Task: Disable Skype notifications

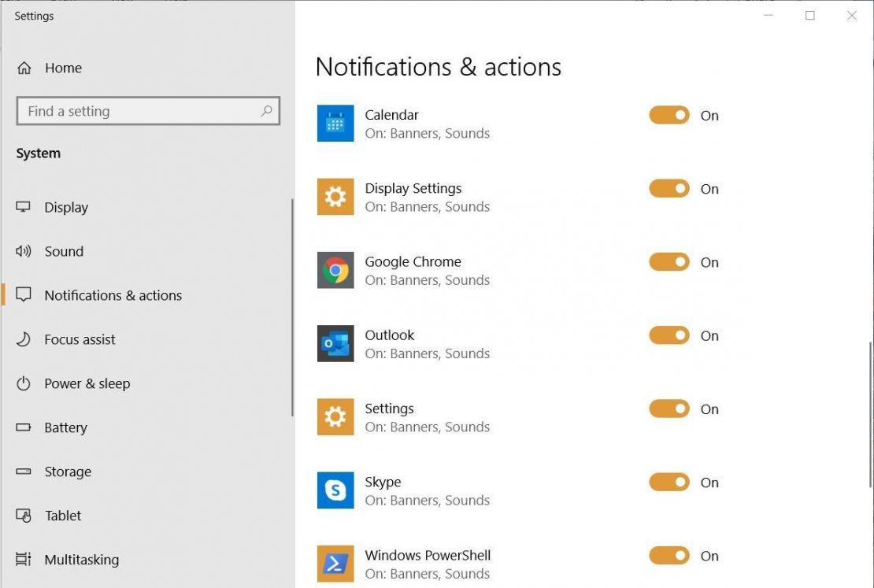Action: 668,483
